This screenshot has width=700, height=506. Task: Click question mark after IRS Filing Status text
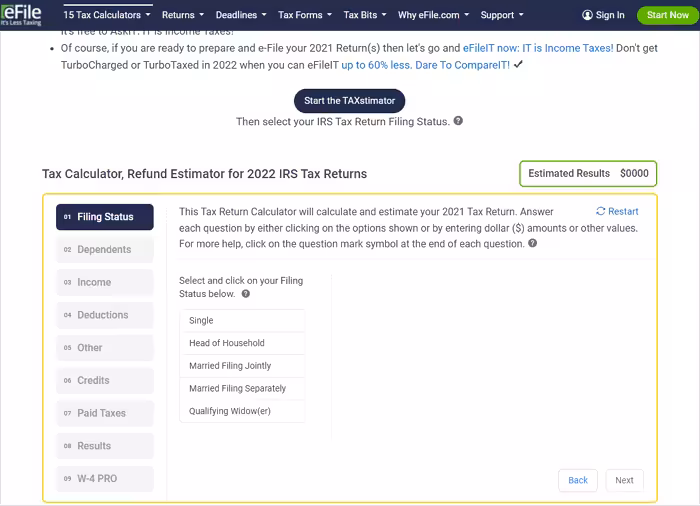[458, 121]
